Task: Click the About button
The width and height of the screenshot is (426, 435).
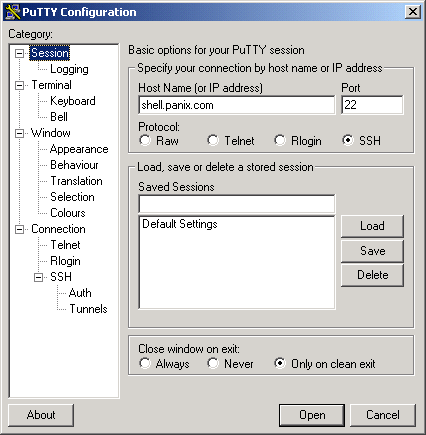Action: (x=41, y=415)
